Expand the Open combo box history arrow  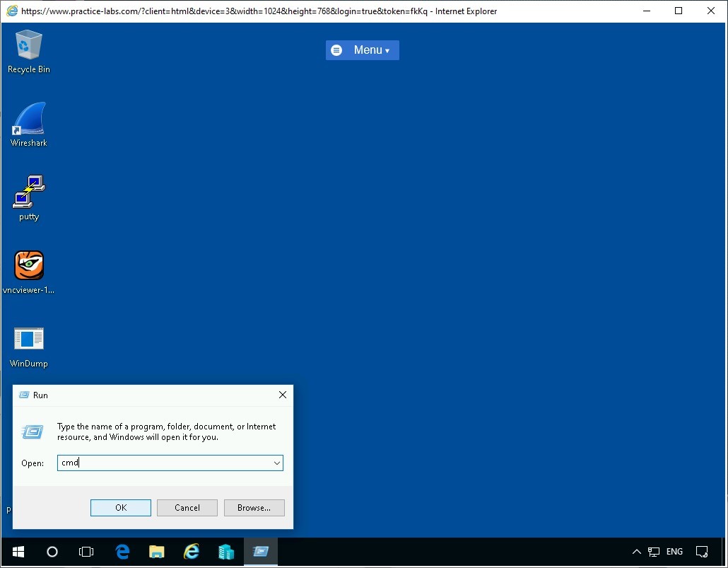tap(277, 463)
